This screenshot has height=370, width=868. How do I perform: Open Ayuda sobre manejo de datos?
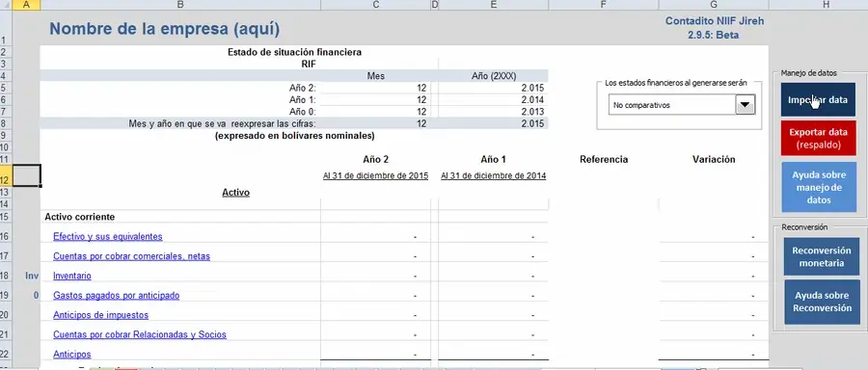pos(819,188)
